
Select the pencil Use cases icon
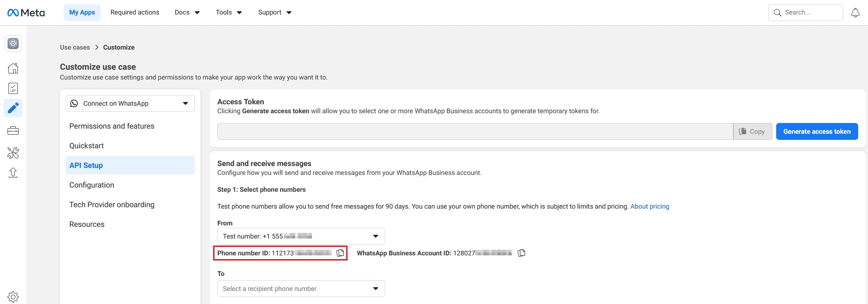(13, 108)
